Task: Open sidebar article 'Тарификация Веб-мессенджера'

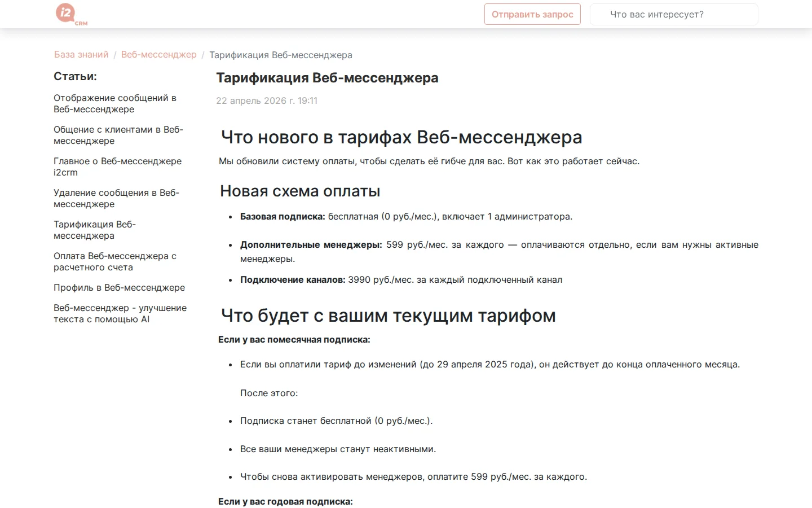Action: [95, 230]
